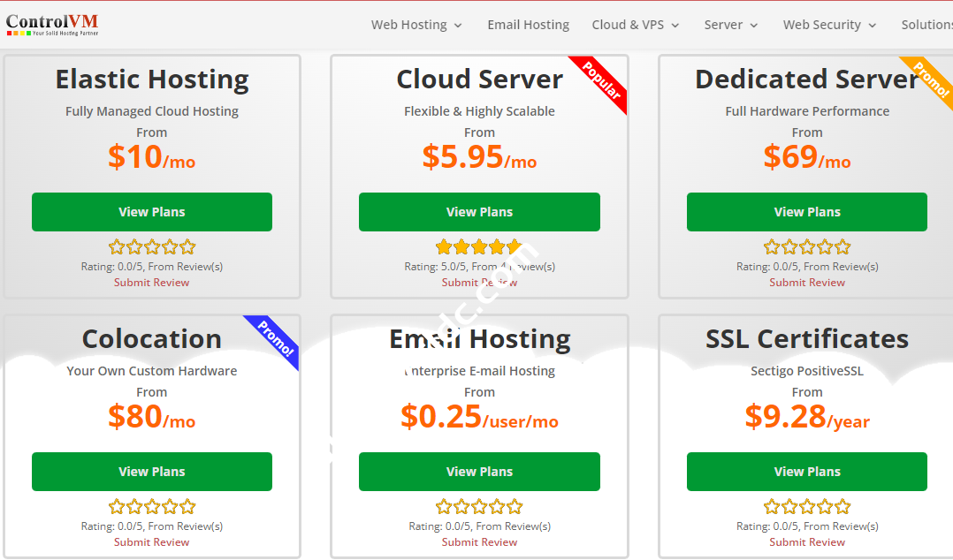Open the Server dropdown menu
The height and width of the screenshot is (560, 953).
coord(730,25)
